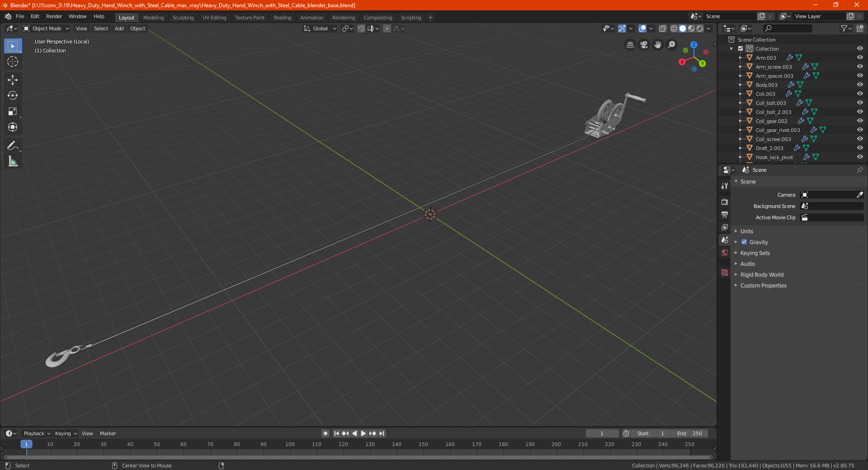Pick the Scale tool
The width and height of the screenshot is (868, 470).
pos(13,111)
